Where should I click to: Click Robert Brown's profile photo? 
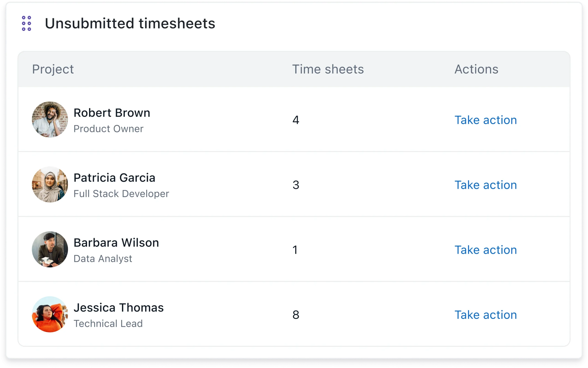pyautogui.click(x=50, y=119)
